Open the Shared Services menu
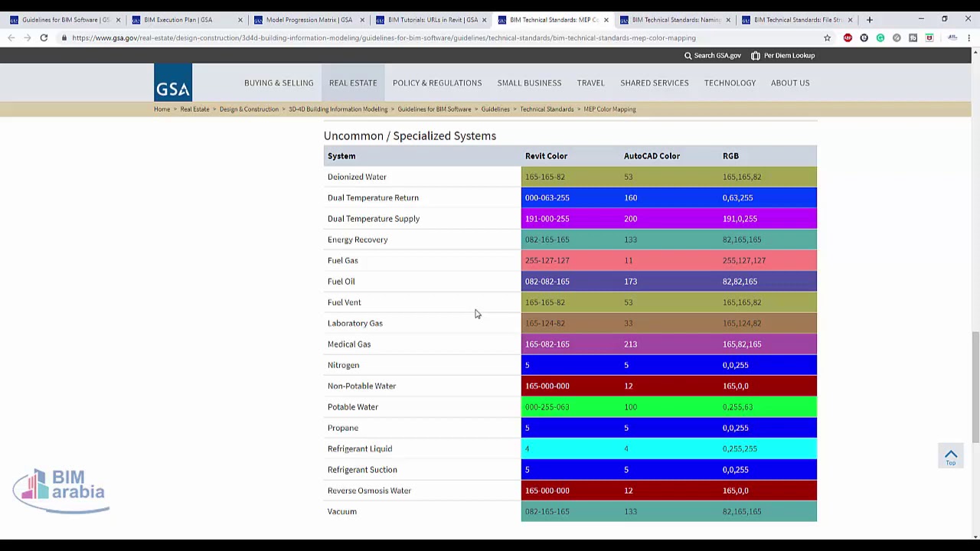 655,83
